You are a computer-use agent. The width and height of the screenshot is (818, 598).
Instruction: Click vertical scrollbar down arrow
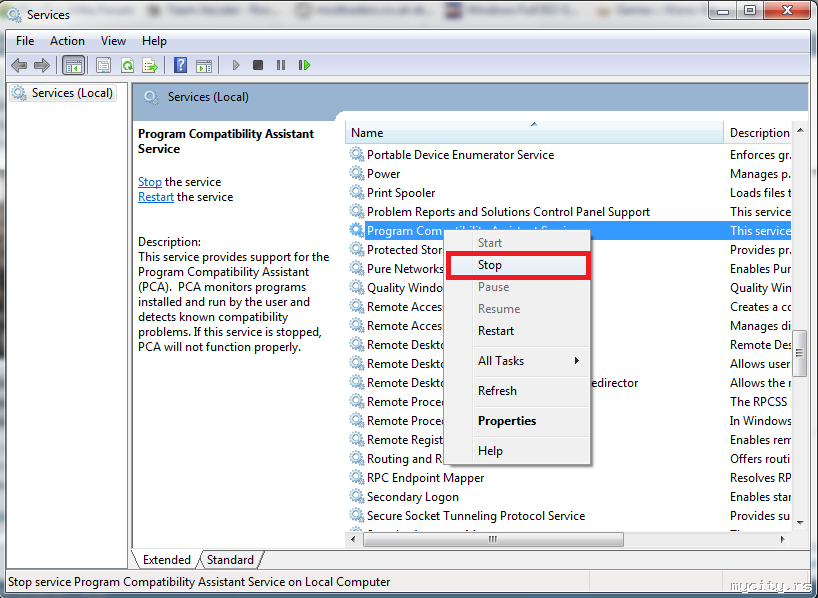(x=800, y=522)
